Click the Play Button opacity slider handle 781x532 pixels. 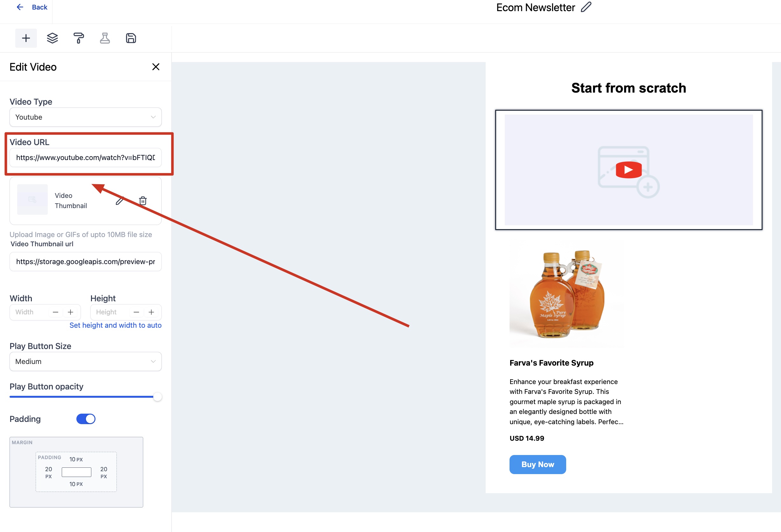tap(157, 397)
